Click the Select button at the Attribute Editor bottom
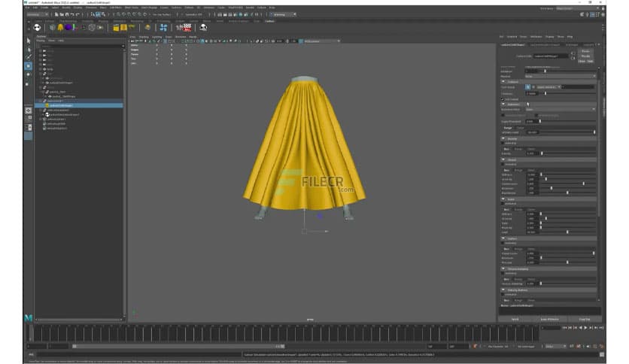This screenshot has width=629, height=364. (x=515, y=319)
